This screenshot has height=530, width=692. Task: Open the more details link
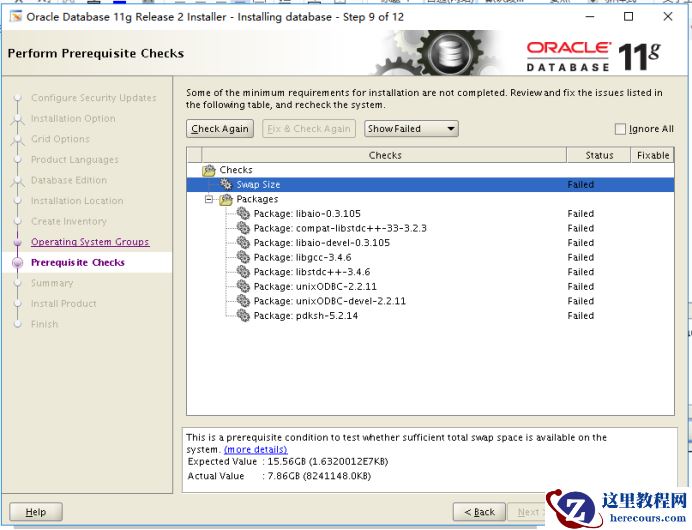point(256,449)
